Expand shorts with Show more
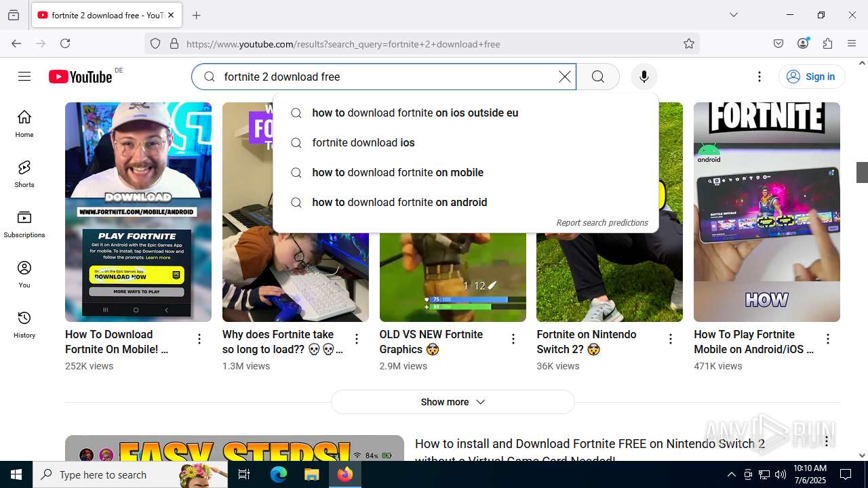868x488 pixels. click(x=453, y=402)
